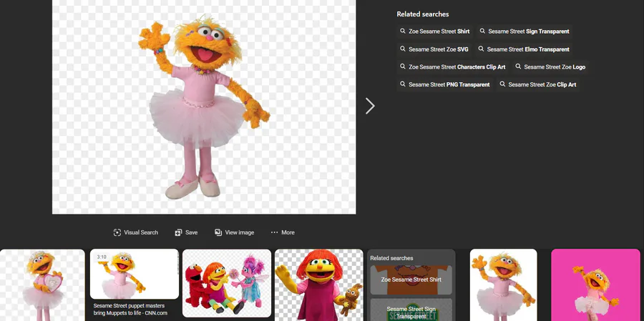Open CNN.com puppet masters caption link
644x321 pixels.
[x=131, y=310]
